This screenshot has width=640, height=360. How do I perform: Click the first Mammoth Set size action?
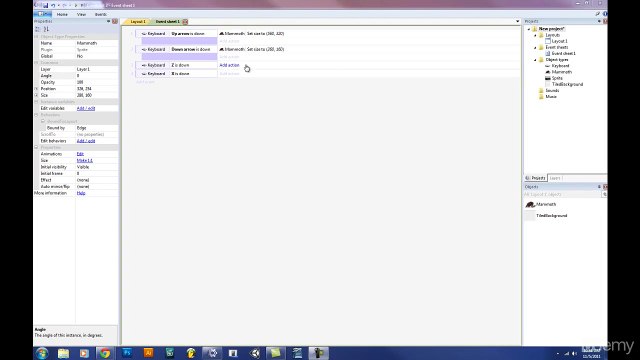point(251,33)
